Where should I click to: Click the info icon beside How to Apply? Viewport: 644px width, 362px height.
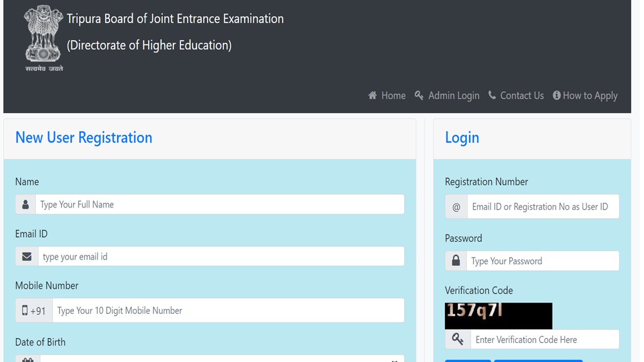(557, 95)
